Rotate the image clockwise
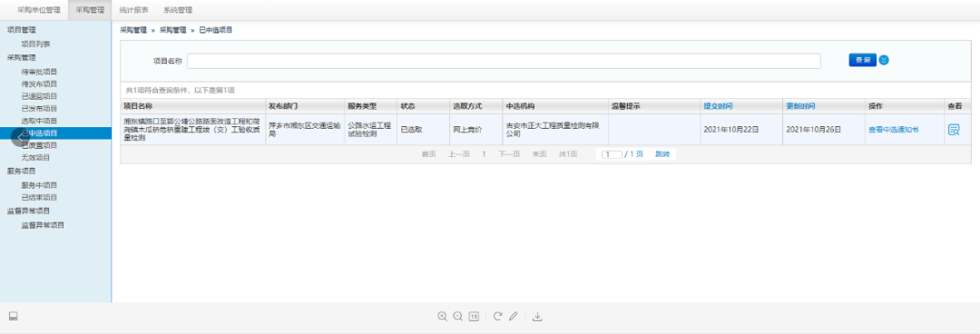The width and height of the screenshot is (980, 334). click(497, 317)
